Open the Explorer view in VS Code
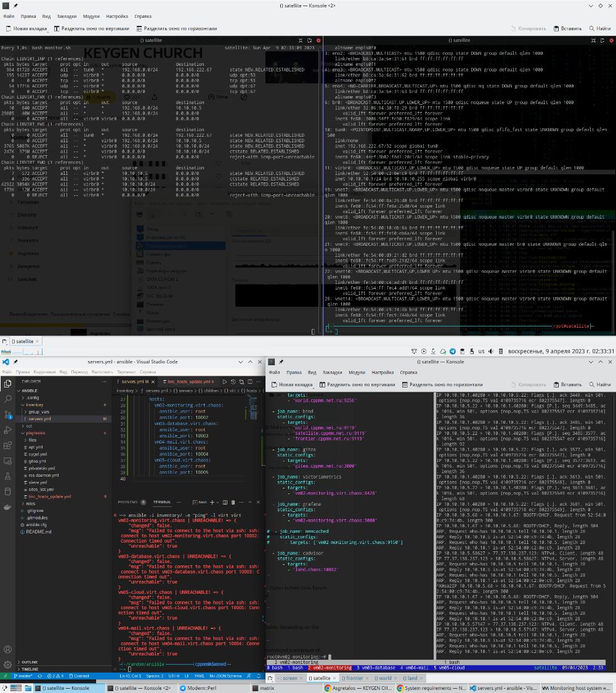The height and width of the screenshot is (693, 616). [x=7, y=384]
